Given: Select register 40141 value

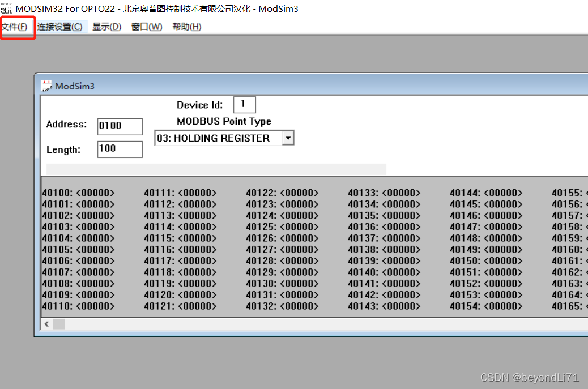Looking at the screenshot, I should tap(401, 283).
